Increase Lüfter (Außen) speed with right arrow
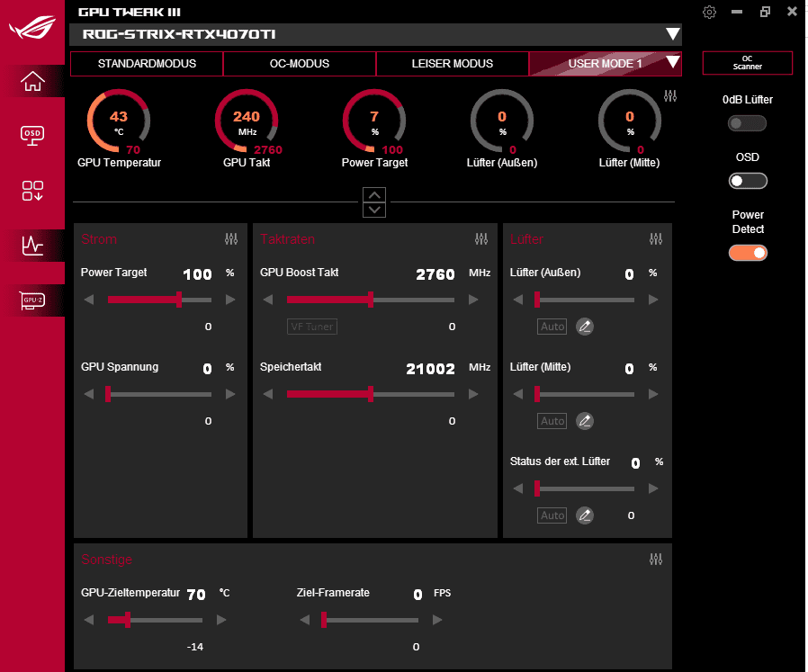The height and width of the screenshot is (672, 808). 653,300
